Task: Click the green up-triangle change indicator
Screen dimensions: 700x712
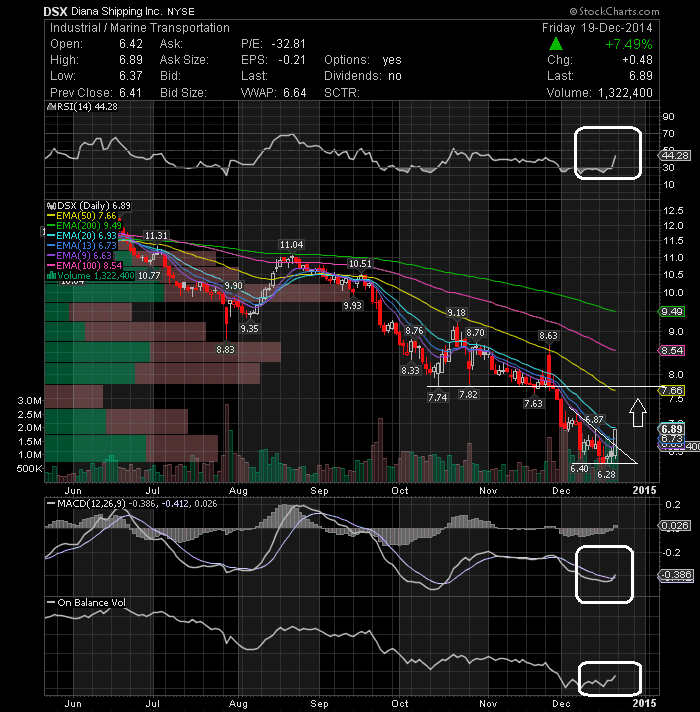Action: coord(556,44)
